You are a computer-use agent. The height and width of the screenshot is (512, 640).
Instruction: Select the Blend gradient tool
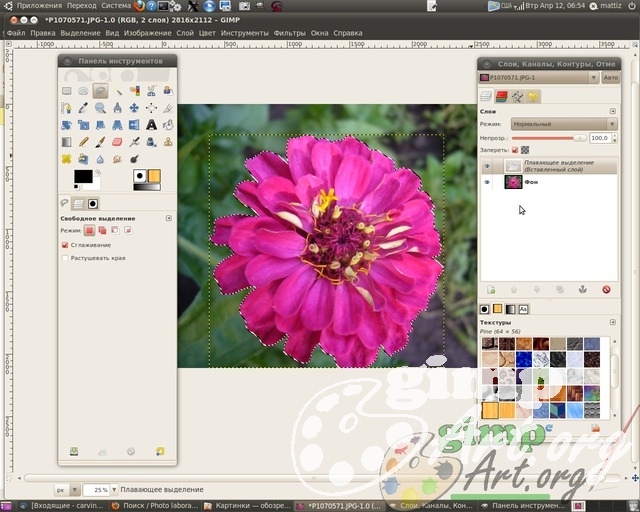click(x=67, y=142)
